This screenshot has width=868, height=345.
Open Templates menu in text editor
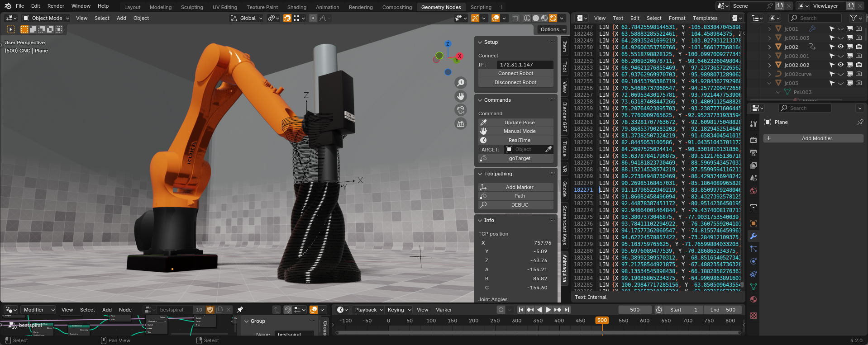point(705,18)
